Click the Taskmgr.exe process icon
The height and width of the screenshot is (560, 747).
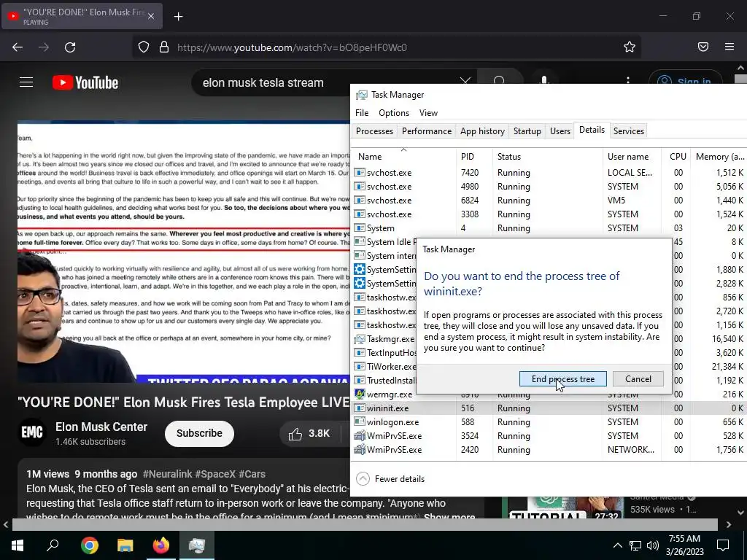pos(360,339)
